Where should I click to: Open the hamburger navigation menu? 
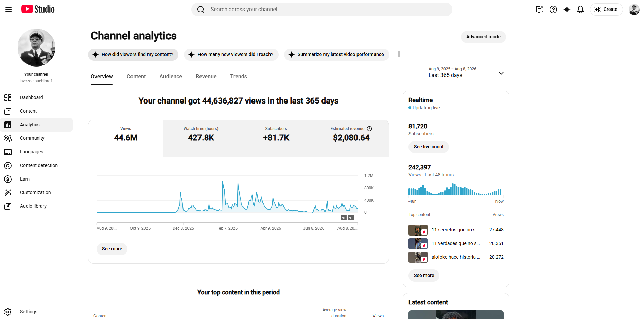click(8, 10)
